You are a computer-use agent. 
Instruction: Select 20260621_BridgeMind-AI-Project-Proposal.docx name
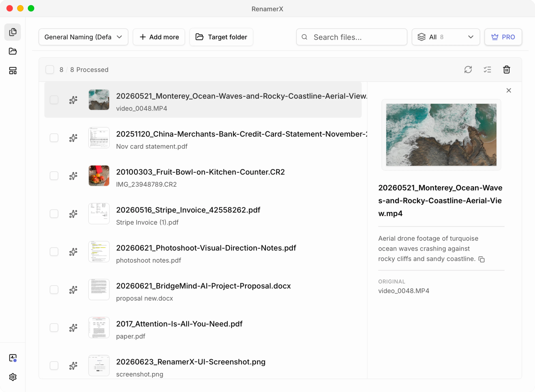click(203, 286)
